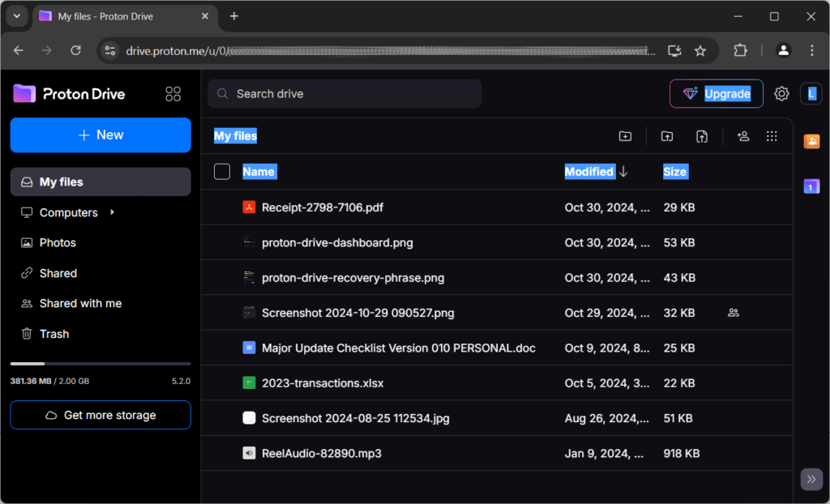Open My files in sidebar
Viewport: 830px width, 504px height.
coord(101,182)
